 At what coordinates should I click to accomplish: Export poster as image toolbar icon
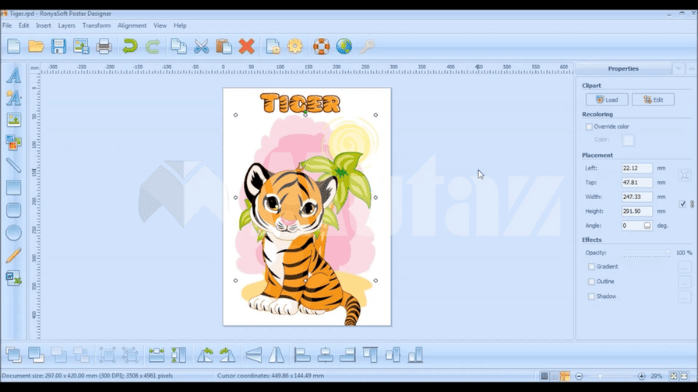click(81, 46)
